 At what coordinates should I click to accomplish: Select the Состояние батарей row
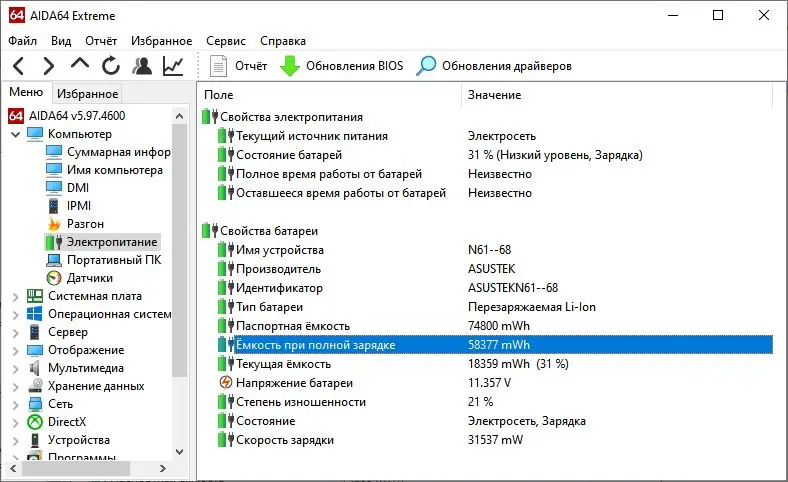(495, 155)
